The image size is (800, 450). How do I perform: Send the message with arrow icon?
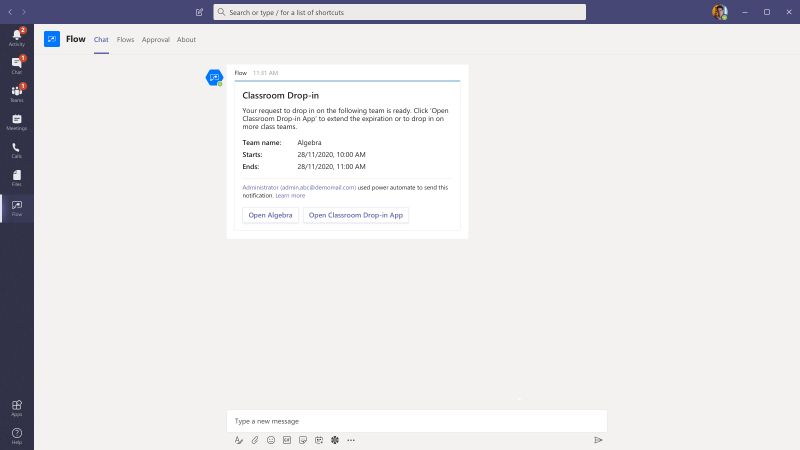[x=598, y=440]
